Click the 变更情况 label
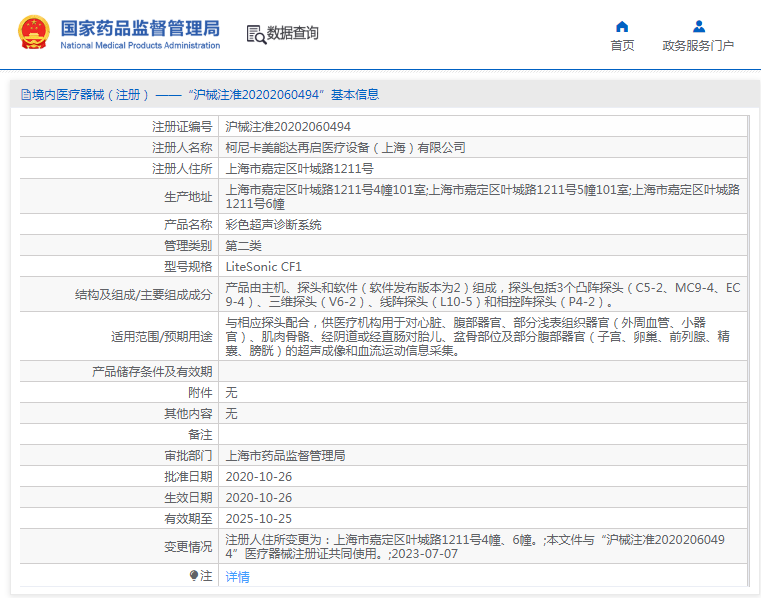This screenshot has height=598, width=761. (x=188, y=547)
